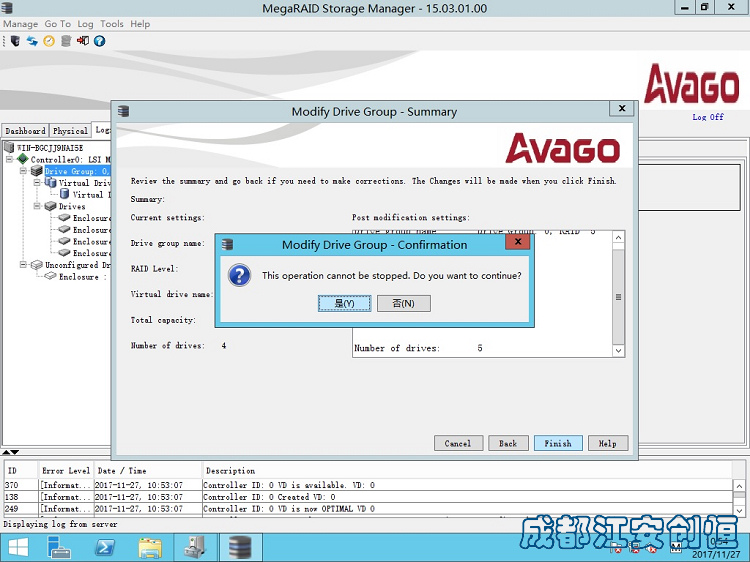Click the Windows Start button
750x562 pixels.
[x=18, y=547]
